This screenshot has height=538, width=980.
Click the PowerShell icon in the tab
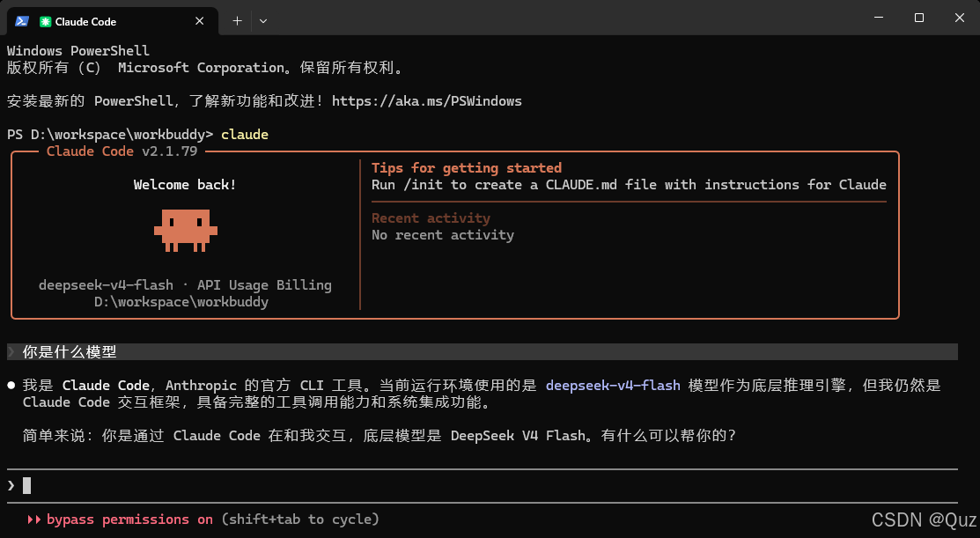[22, 21]
